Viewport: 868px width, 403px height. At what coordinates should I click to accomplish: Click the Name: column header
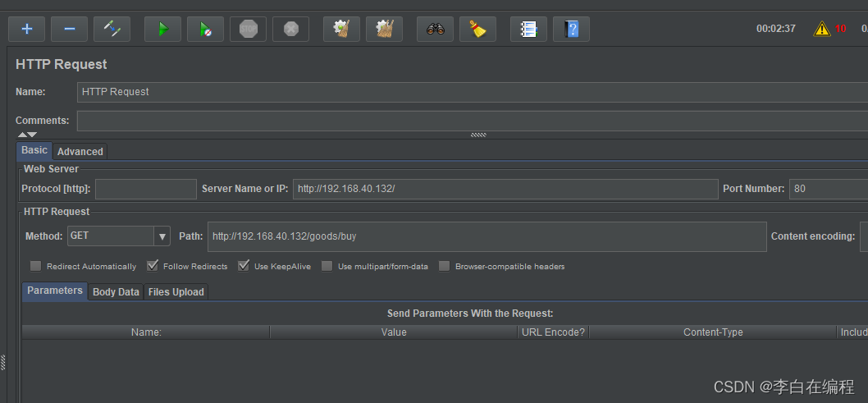(146, 332)
